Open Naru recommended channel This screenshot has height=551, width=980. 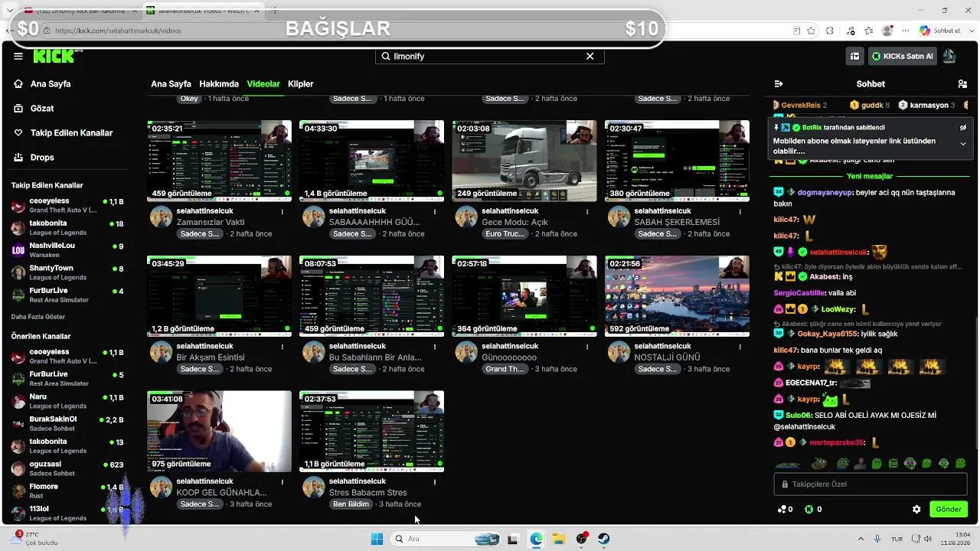[67, 401]
